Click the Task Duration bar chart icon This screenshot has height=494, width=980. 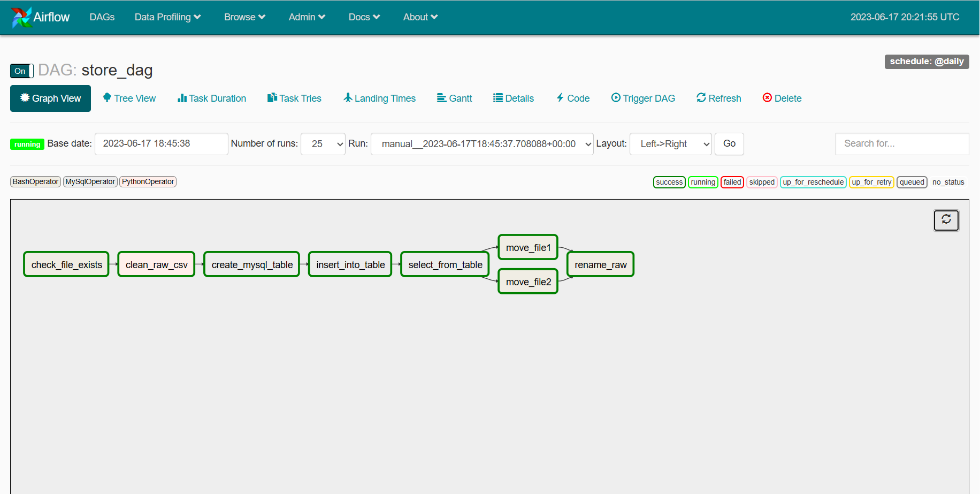tap(182, 98)
